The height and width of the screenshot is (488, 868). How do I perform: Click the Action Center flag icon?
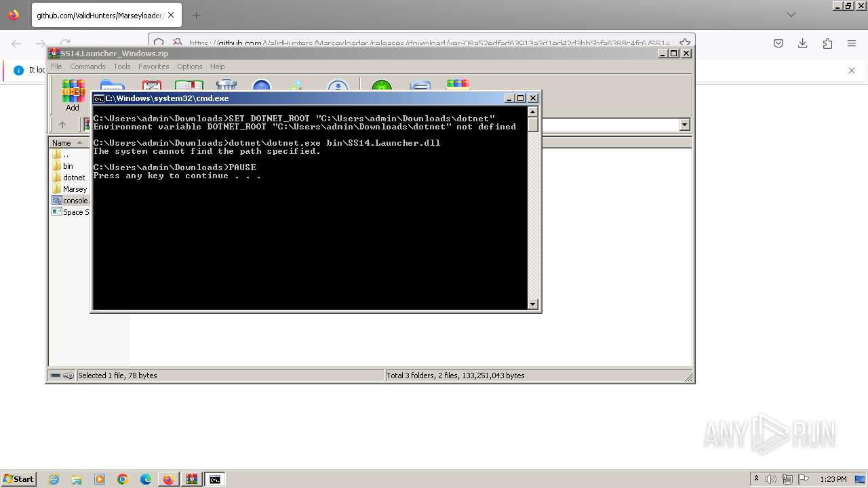point(804,479)
